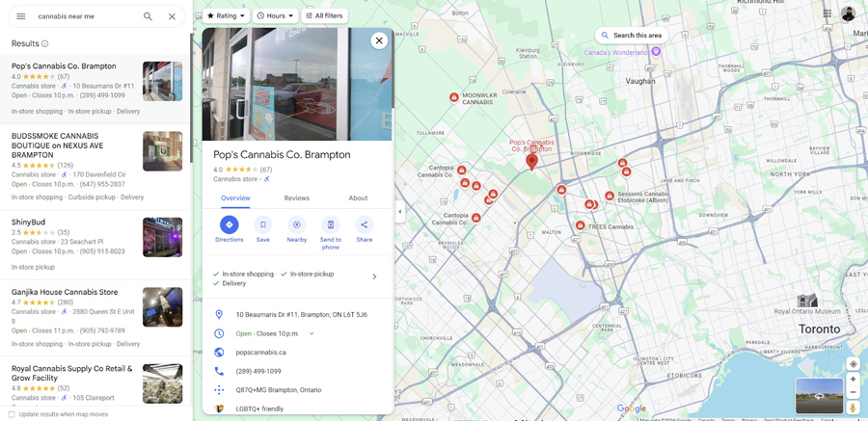
Task: Zoom in the map with plus
Action: [854, 380]
